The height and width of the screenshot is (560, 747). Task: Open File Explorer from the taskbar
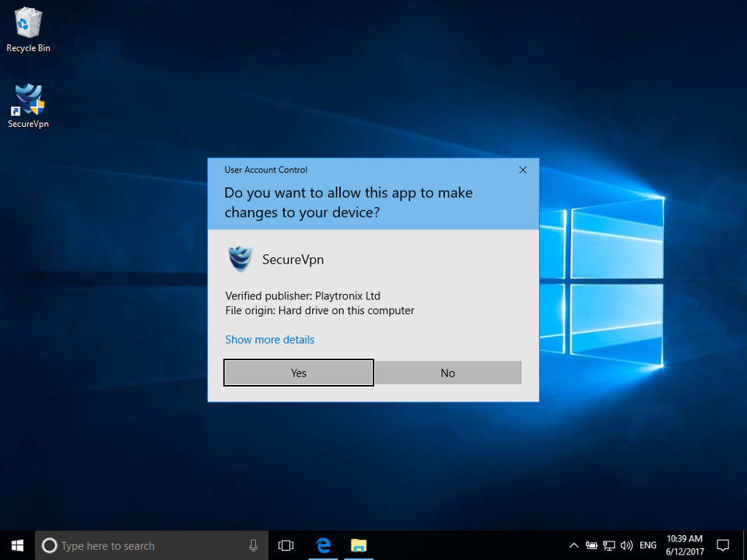(359, 545)
